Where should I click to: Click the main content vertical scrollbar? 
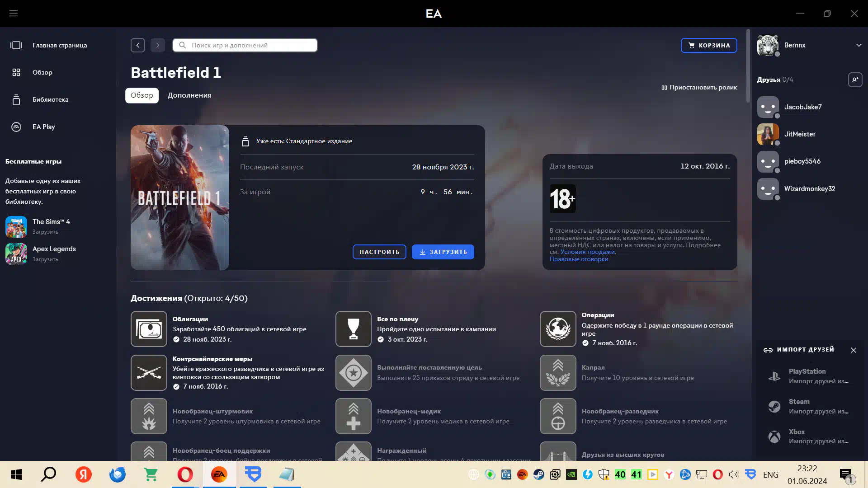click(x=748, y=66)
